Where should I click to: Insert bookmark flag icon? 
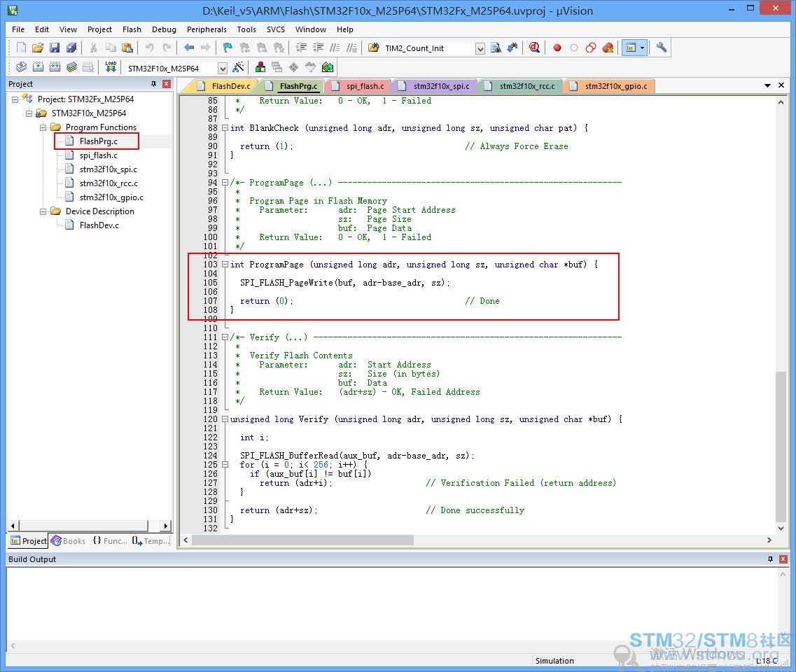coord(228,48)
